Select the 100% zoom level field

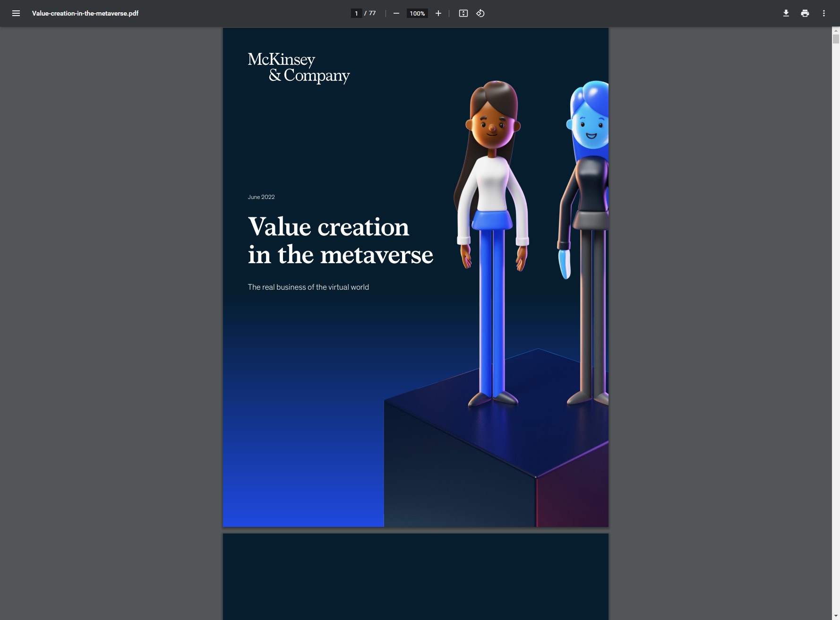click(x=417, y=13)
